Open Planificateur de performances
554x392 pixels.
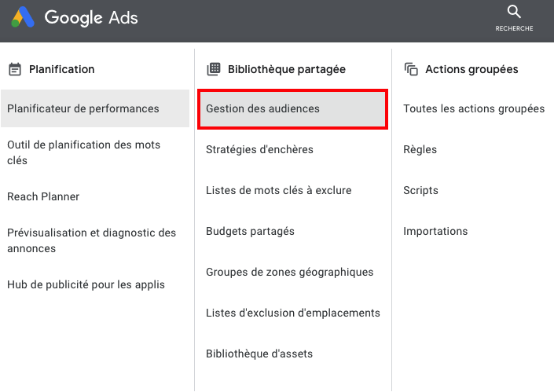(x=83, y=108)
